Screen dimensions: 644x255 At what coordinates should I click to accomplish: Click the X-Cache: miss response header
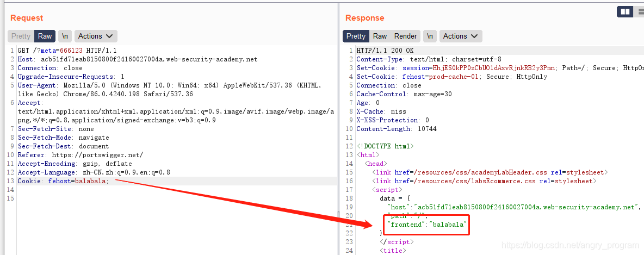coord(381,111)
